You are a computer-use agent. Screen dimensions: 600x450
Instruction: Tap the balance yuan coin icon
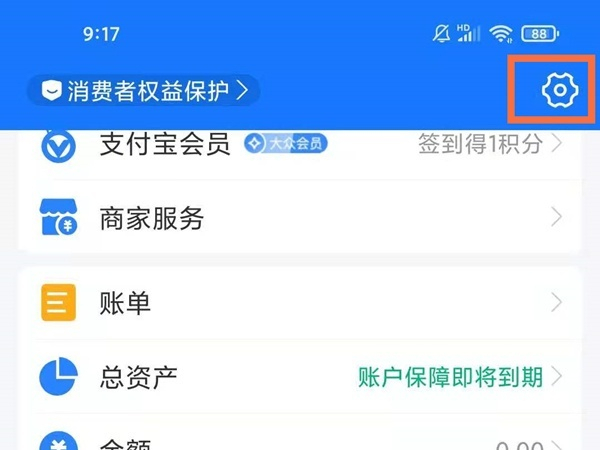(58, 441)
